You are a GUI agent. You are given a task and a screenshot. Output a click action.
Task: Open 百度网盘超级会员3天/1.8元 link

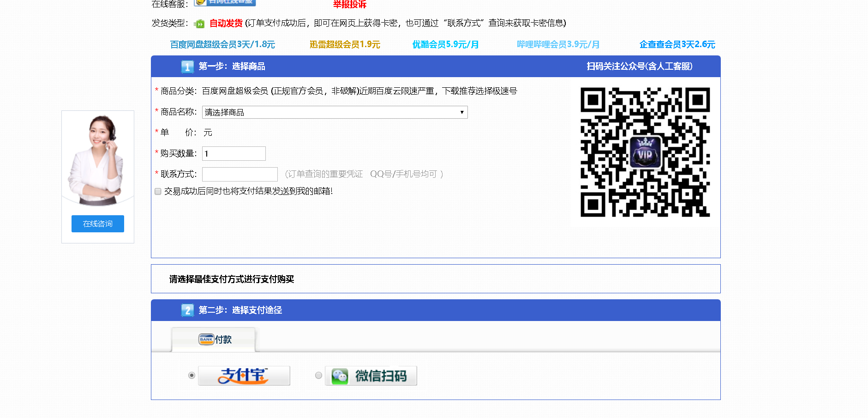point(222,44)
